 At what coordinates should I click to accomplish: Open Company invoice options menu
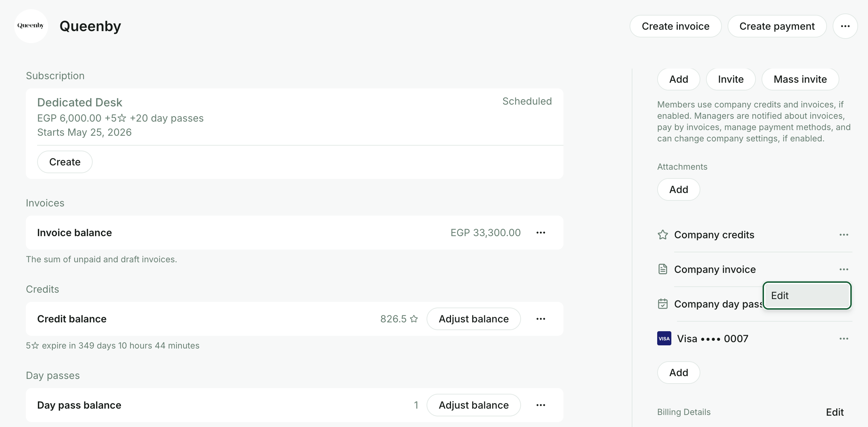tap(844, 269)
